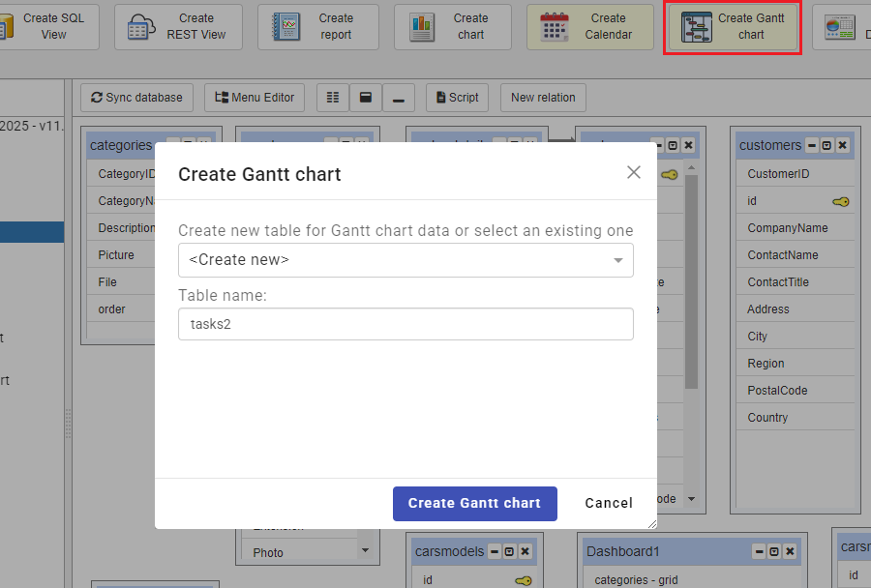Minimize the Dashboard1 box
The image size is (871, 588).
click(x=760, y=552)
